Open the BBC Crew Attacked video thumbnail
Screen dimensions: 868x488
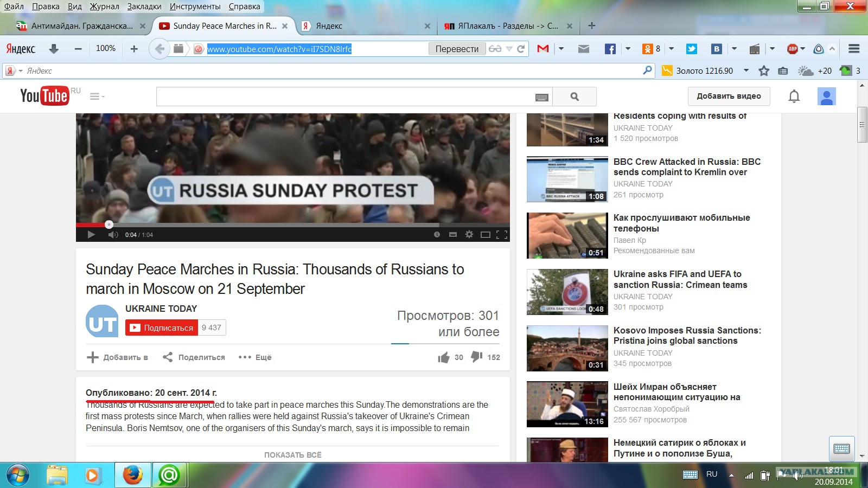pyautogui.click(x=567, y=179)
